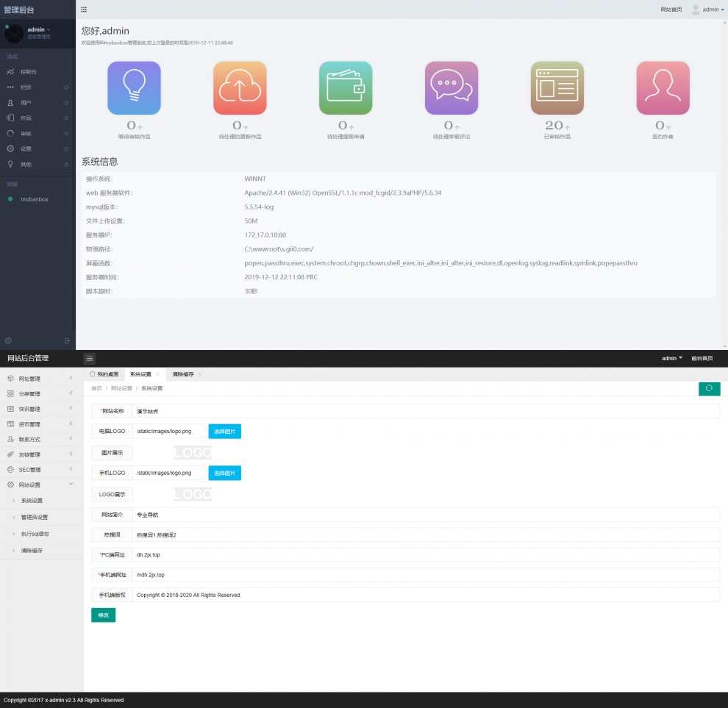Click the logout icon at dark sidebar bottom
The width and height of the screenshot is (728, 708).
pos(68,340)
